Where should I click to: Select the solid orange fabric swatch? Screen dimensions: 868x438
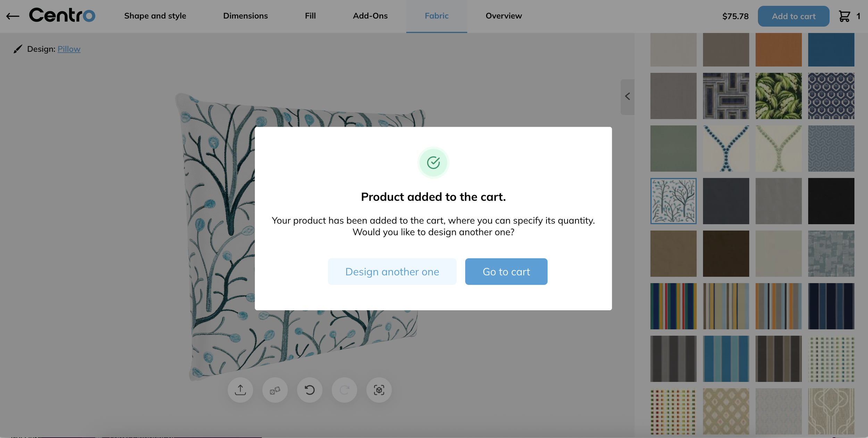tap(778, 50)
